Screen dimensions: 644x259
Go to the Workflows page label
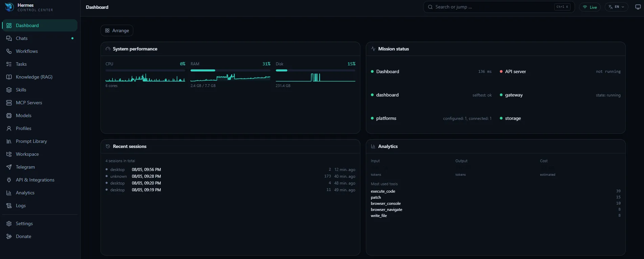[x=27, y=51]
